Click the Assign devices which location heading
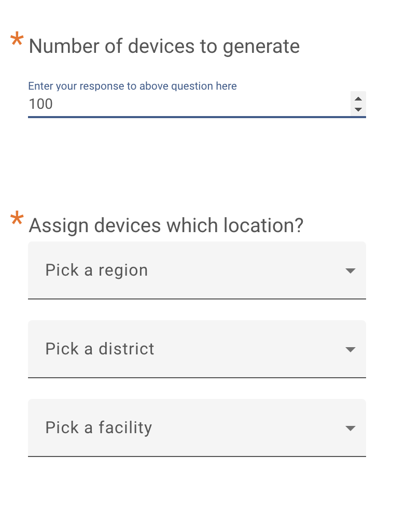 pyautogui.click(x=166, y=225)
